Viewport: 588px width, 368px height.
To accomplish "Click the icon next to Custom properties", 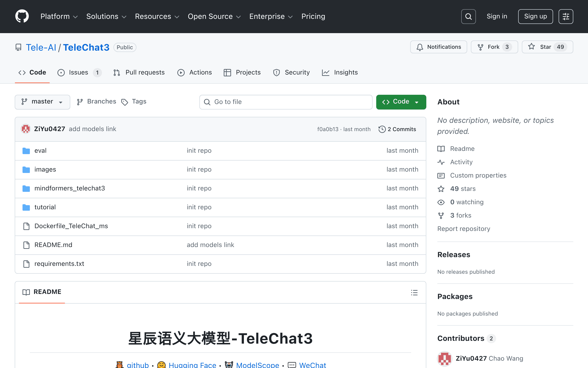I will click(x=441, y=175).
